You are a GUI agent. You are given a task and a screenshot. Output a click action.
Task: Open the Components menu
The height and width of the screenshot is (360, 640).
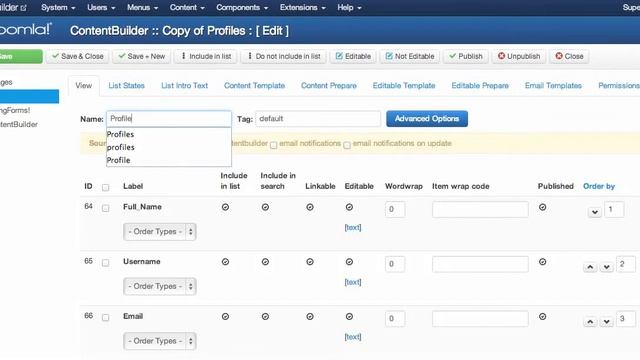pyautogui.click(x=242, y=8)
